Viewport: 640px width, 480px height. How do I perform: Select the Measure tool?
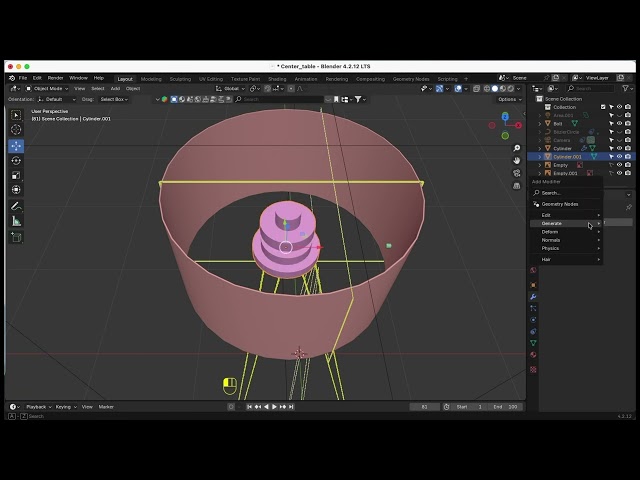16,221
